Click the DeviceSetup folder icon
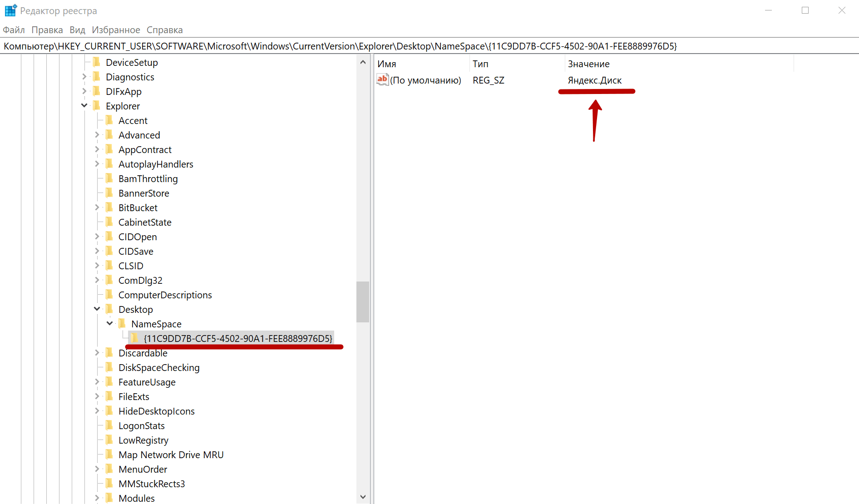859x504 pixels. [96, 62]
